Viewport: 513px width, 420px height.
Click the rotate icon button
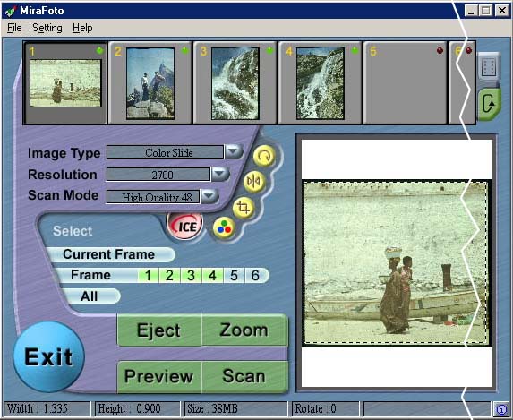[x=264, y=157]
